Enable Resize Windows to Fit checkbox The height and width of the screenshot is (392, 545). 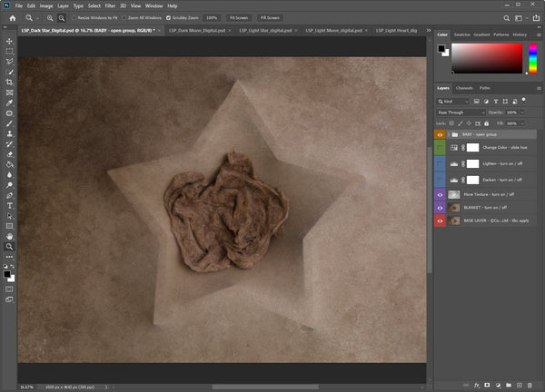pyautogui.click(x=74, y=17)
